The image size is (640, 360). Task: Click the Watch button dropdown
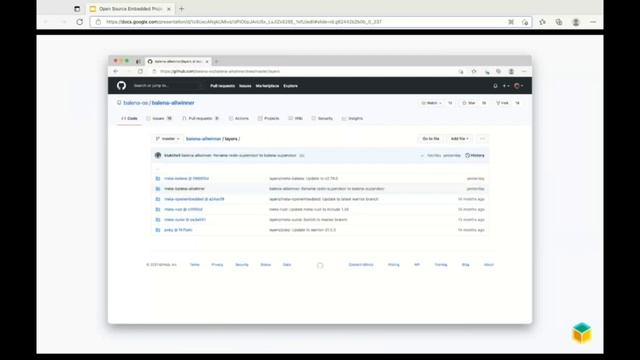tap(431, 103)
